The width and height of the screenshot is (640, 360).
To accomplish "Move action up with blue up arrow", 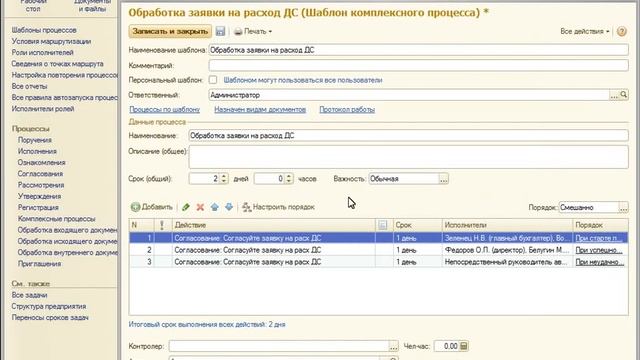I will click(215, 207).
